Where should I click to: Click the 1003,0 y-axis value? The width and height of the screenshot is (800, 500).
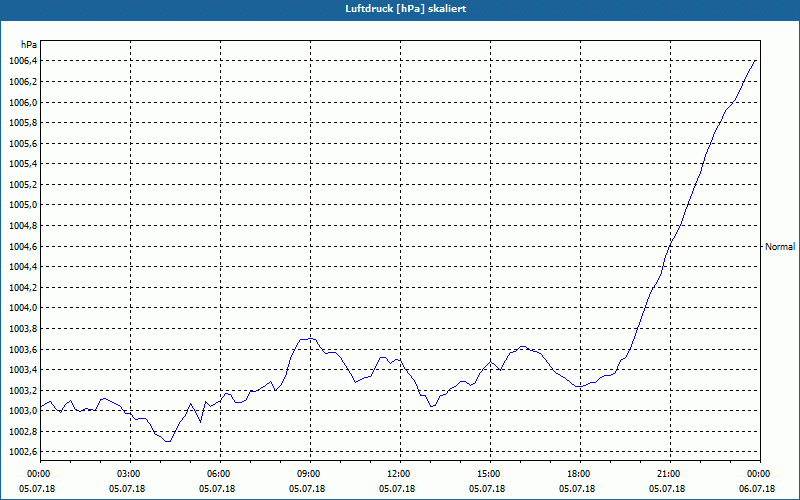[23, 411]
